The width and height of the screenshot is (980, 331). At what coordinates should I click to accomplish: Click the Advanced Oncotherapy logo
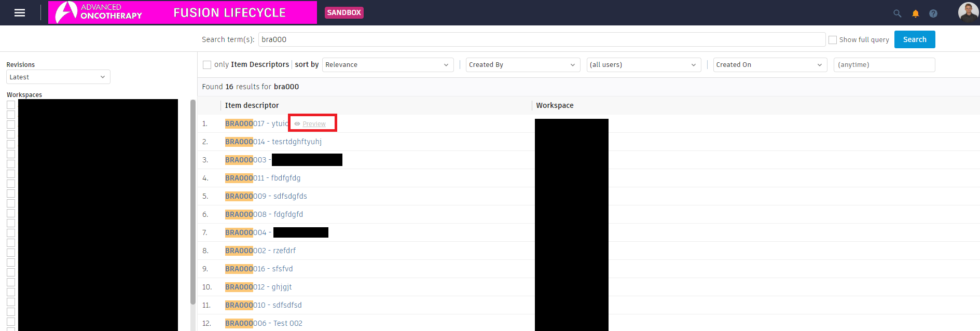coord(99,12)
